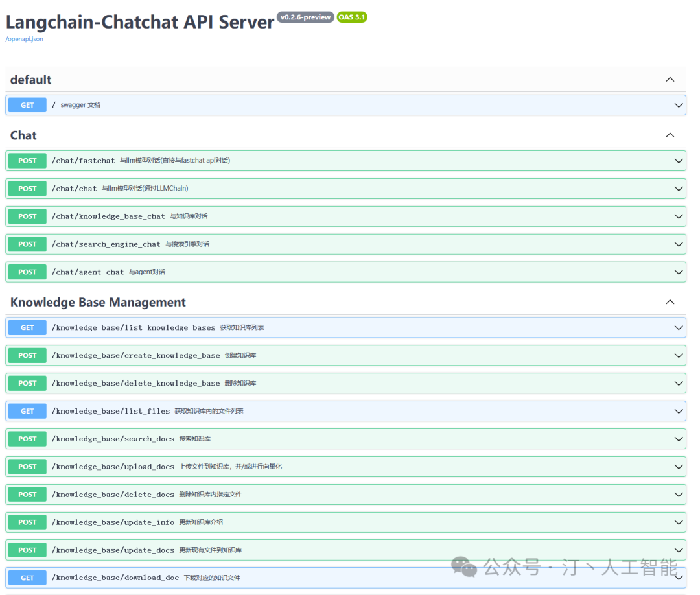
Task: Expand the update_docs endpoint chevron
Action: coord(678,550)
